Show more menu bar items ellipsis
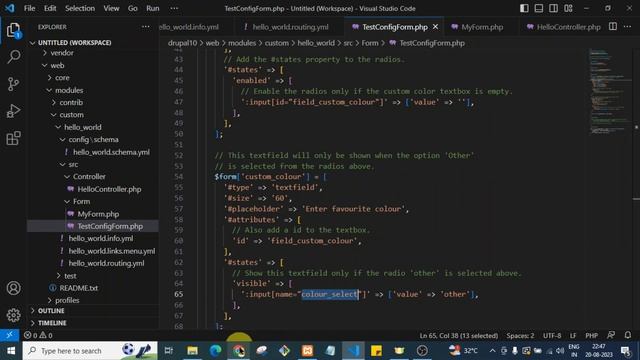 (x=174, y=8)
